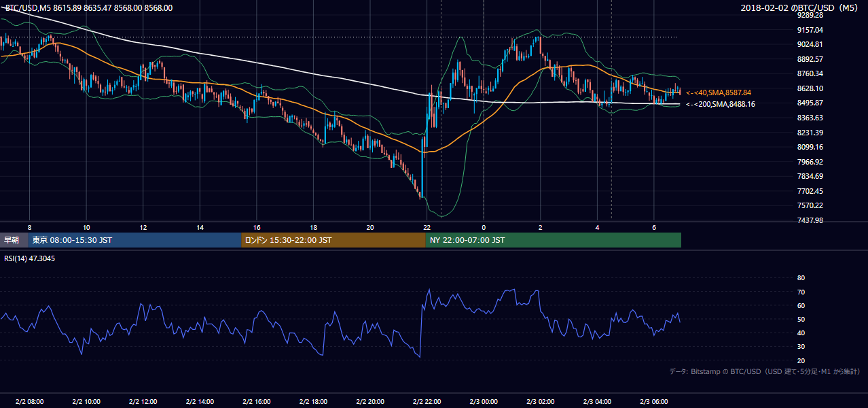The height and width of the screenshot is (408, 868).
Task: Click the RSI scale value 30
Action: (801, 346)
